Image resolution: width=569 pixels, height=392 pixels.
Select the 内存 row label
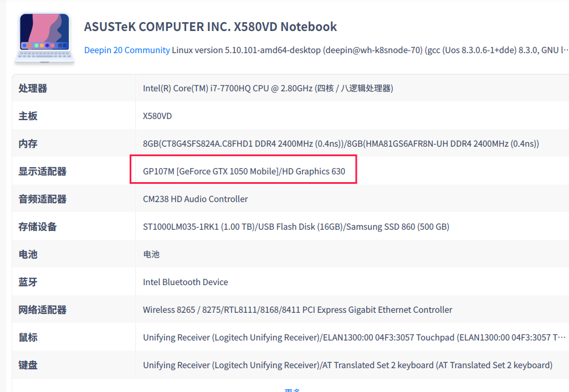tap(28, 143)
